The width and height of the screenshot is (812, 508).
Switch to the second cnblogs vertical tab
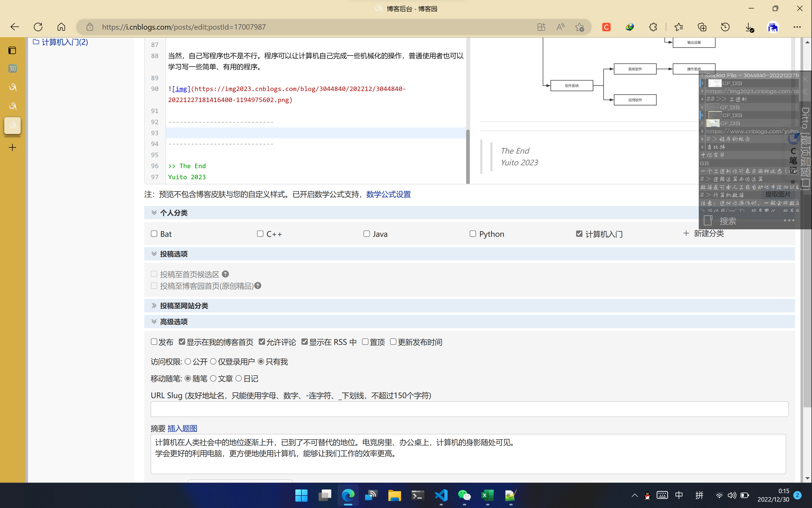pyautogui.click(x=12, y=106)
